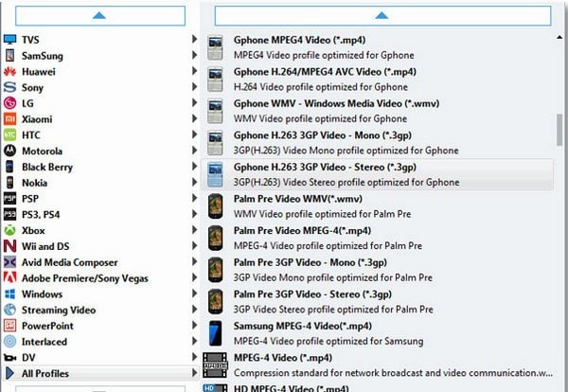Viewport: 568px width, 392px height.
Task: Click the Samsung MPEG-4 Video phone icon
Action: pyautogui.click(x=216, y=332)
